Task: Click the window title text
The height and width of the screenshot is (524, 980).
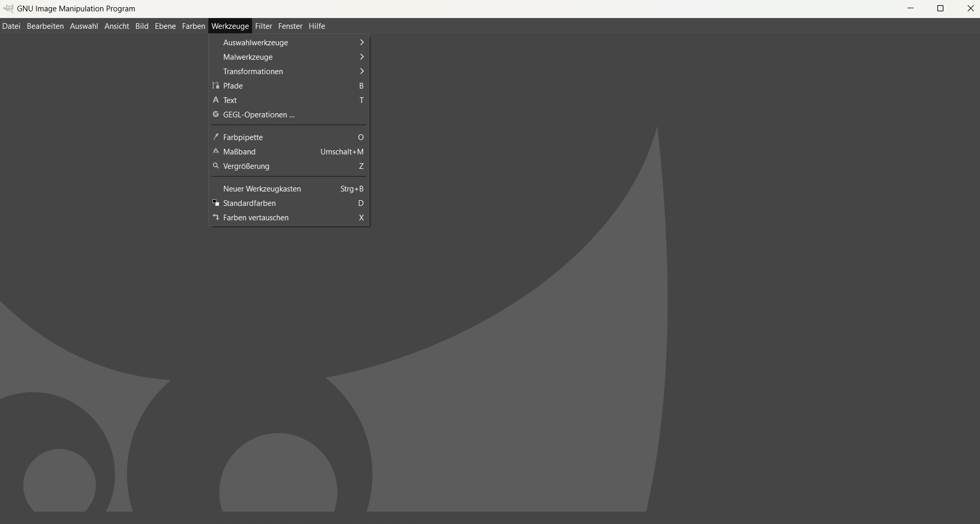Action: coord(76,9)
